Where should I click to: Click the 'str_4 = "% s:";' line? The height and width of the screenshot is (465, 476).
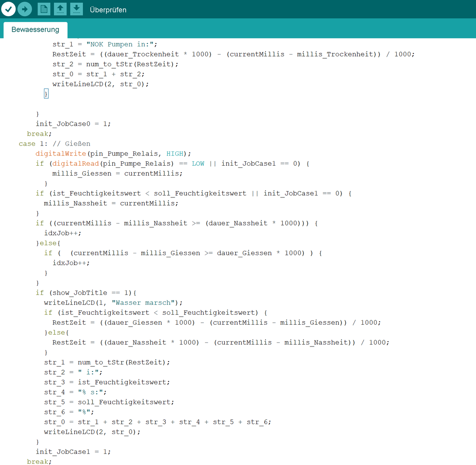click(x=75, y=392)
